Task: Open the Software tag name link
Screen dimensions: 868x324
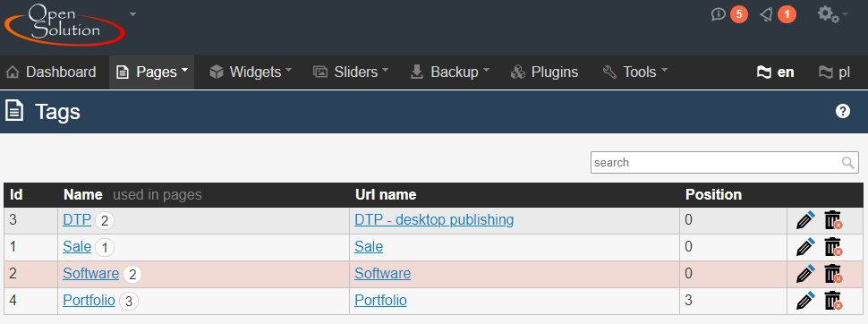Action: point(90,273)
